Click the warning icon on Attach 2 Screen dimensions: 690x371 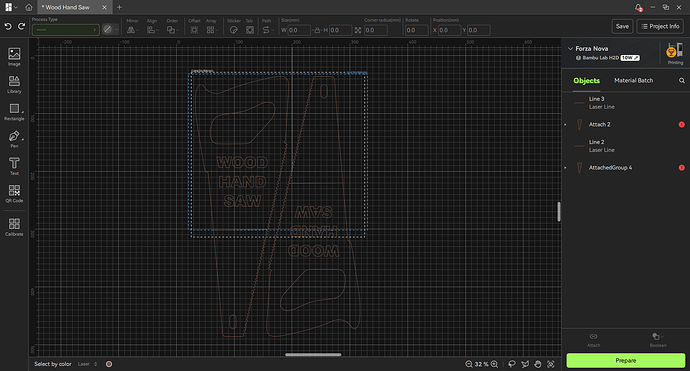point(682,125)
